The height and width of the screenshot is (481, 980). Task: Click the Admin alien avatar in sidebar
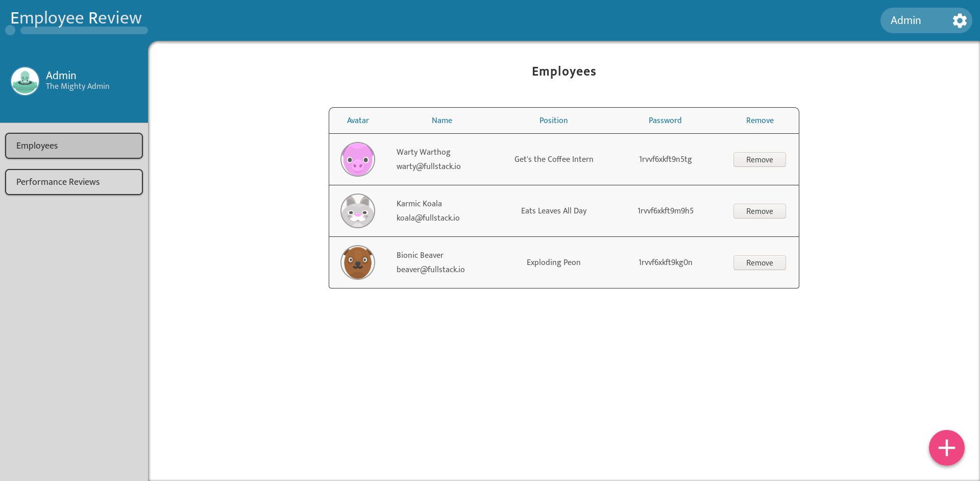point(25,81)
